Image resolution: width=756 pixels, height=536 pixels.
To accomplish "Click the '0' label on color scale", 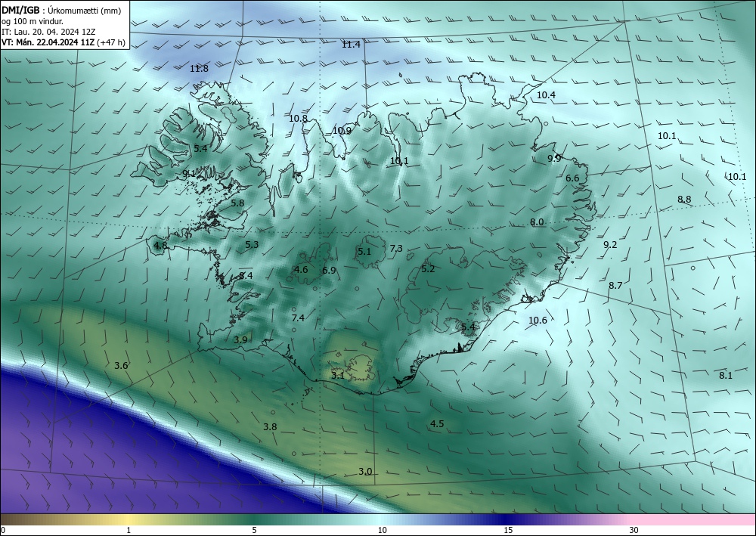I will coord(3,530).
